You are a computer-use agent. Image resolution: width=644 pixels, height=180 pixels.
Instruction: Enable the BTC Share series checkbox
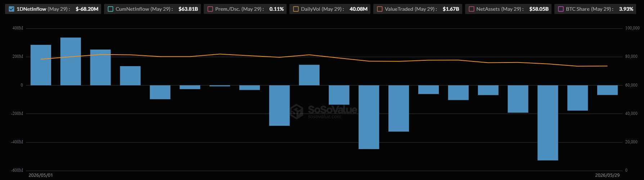point(561,9)
